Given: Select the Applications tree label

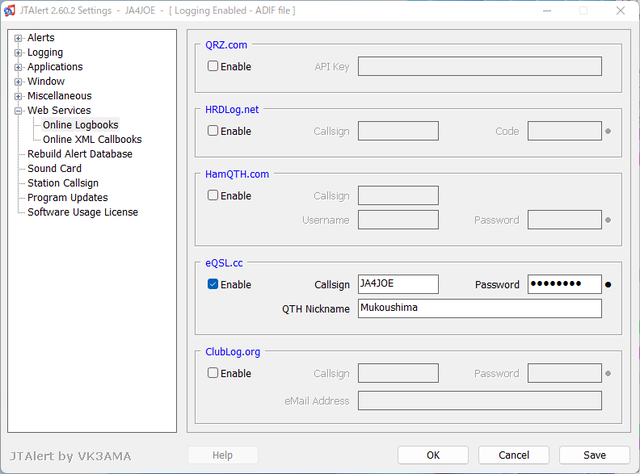Looking at the screenshot, I should click(55, 67).
